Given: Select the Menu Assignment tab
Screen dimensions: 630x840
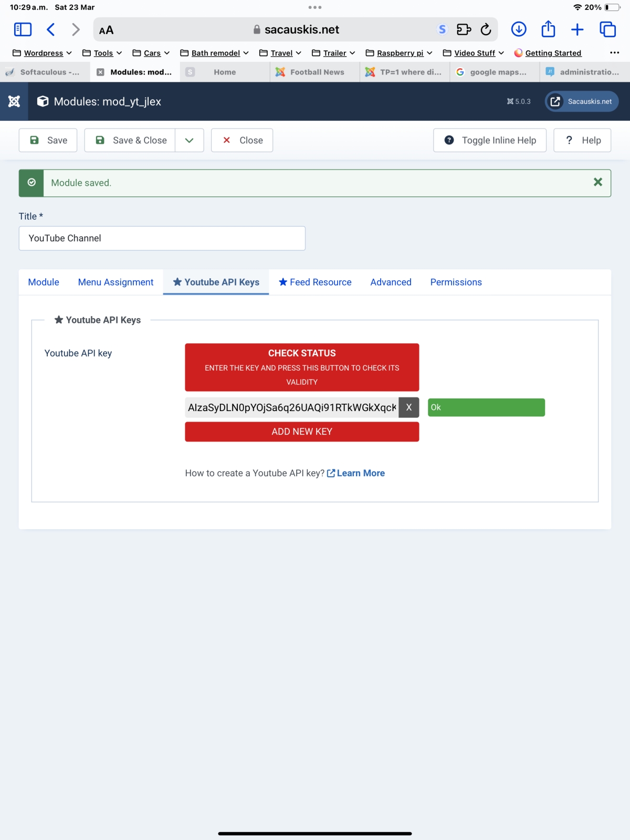Looking at the screenshot, I should click(x=115, y=282).
